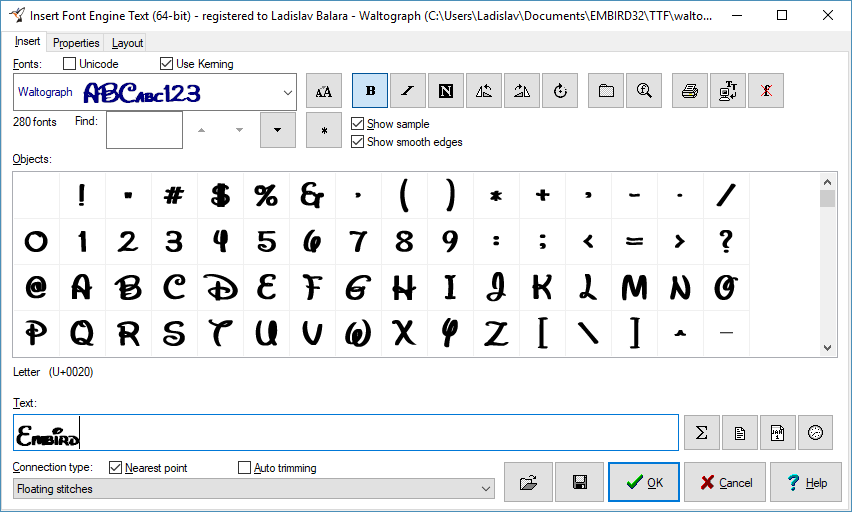852x512 pixels.
Task: Toggle the Bold (B) style button
Action: pyautogui.click(x=370, y=91)
